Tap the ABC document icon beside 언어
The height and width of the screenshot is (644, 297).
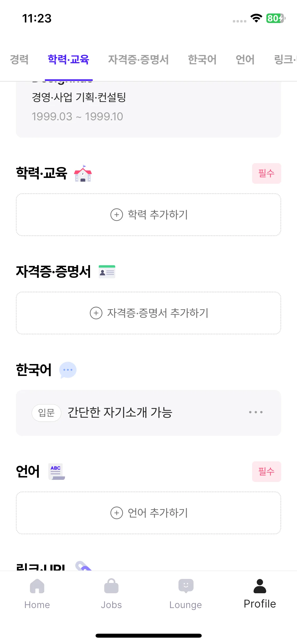pyautogui.click(x=56, y=471)
